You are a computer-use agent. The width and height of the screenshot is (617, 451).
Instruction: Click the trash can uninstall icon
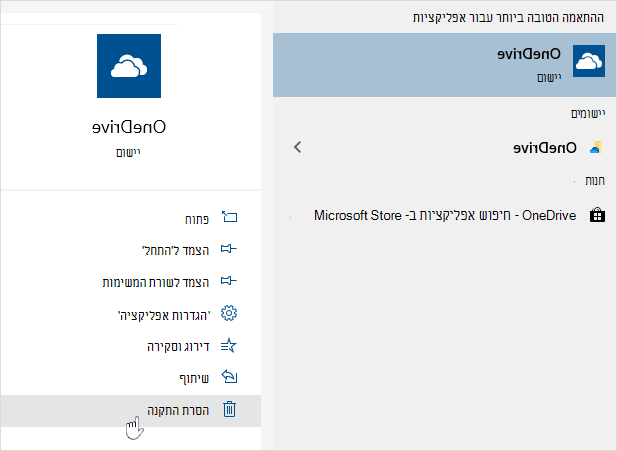229,409
